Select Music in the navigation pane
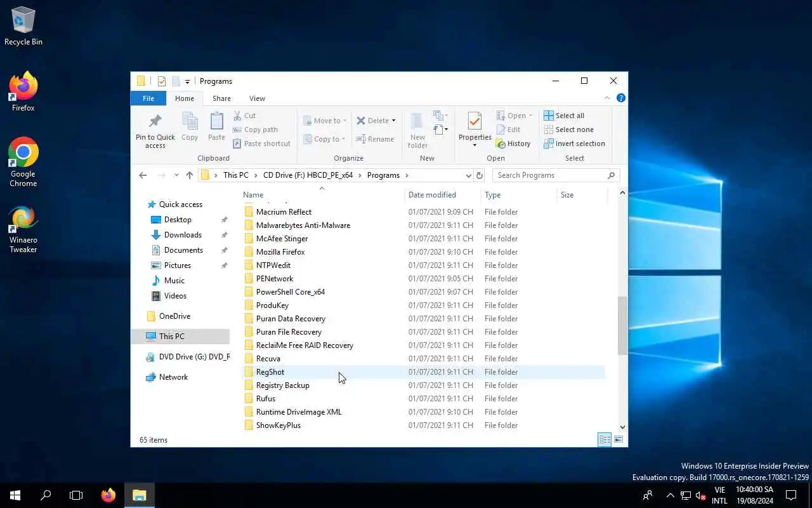 click(174, 281)
